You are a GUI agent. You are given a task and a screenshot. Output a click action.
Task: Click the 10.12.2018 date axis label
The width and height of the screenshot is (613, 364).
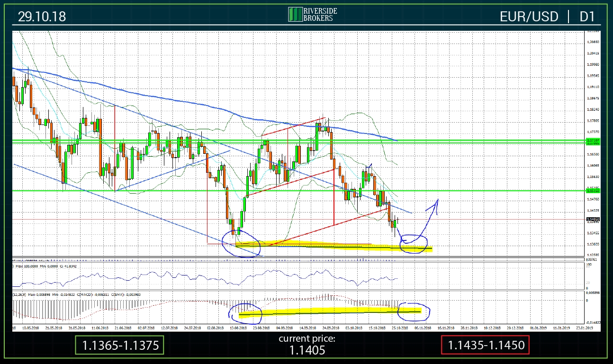493,327
